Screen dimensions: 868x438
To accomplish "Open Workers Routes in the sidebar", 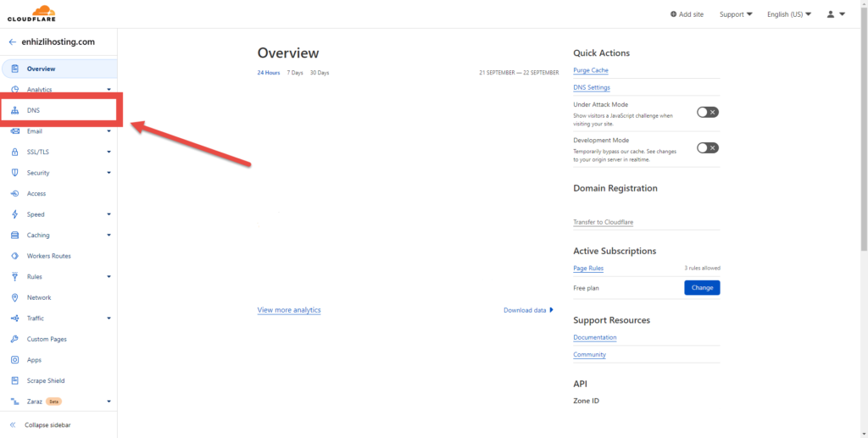I will [x=48, y=256].
